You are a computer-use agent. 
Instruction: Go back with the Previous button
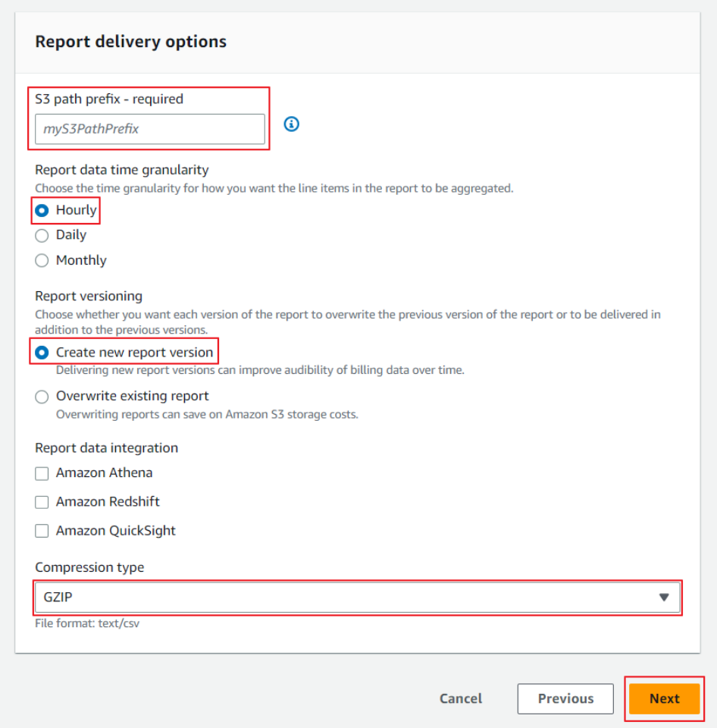pos(565,698)
